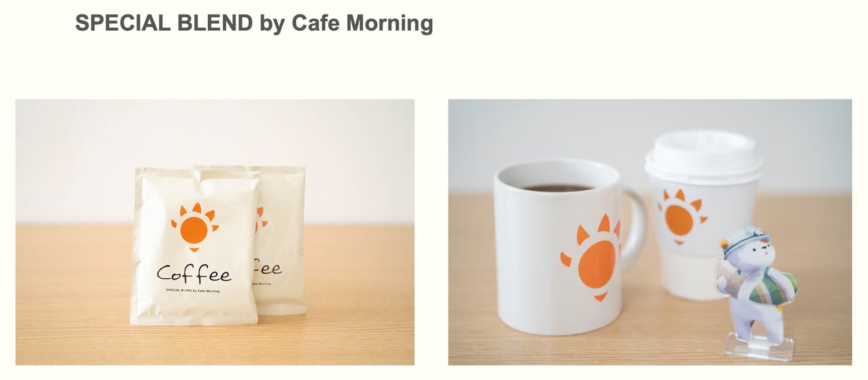Click the dark coffee inside the mug
868x380 pixels.
coord(558,188)
